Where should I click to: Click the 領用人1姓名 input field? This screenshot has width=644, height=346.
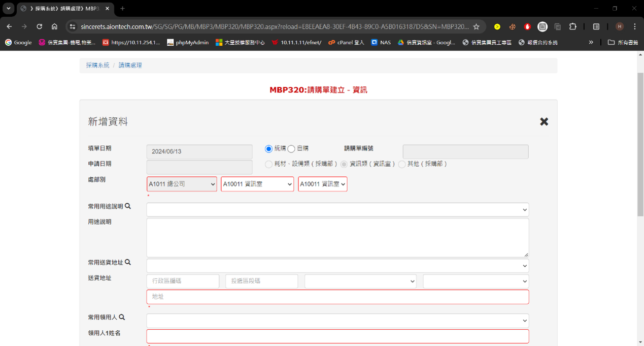click(x=337, y=336)
